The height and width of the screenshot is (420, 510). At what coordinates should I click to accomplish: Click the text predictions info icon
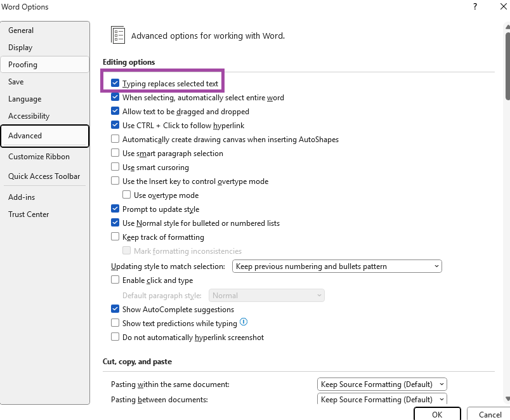point(244,322)
